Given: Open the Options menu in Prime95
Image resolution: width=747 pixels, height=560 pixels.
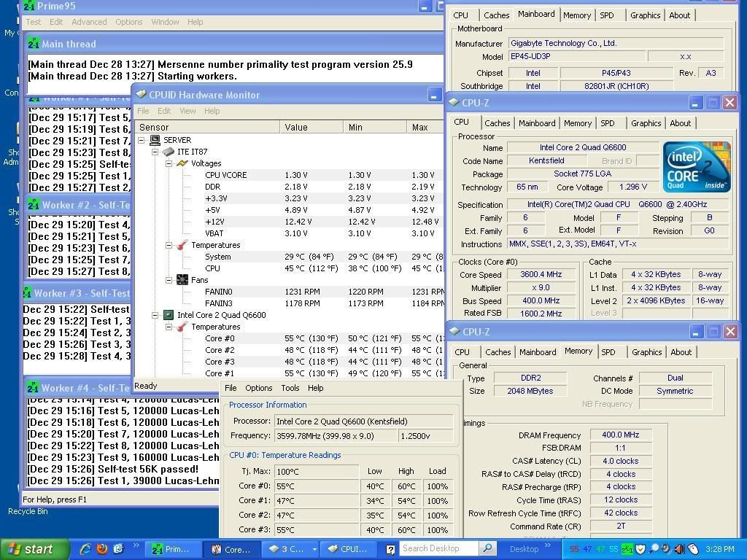Looking at the screenshot, I should 128,22.
